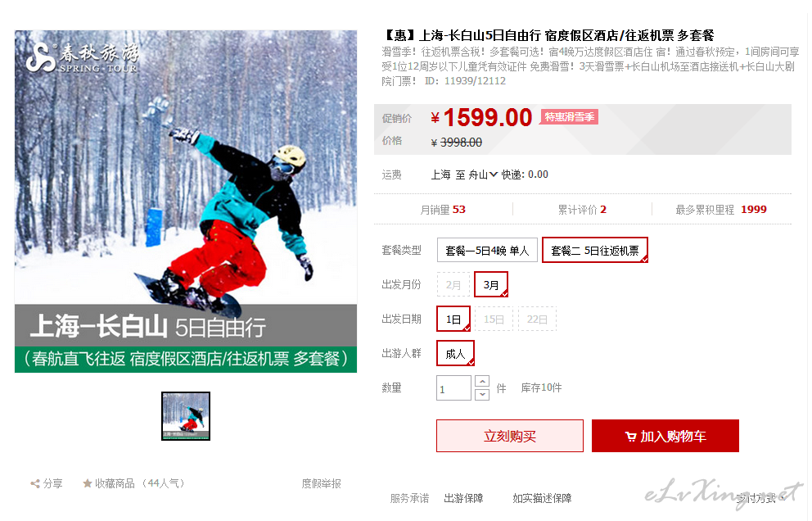Increase quantity with the up arrow
This screenshot has height=521, width=812.
pos(482,382)
